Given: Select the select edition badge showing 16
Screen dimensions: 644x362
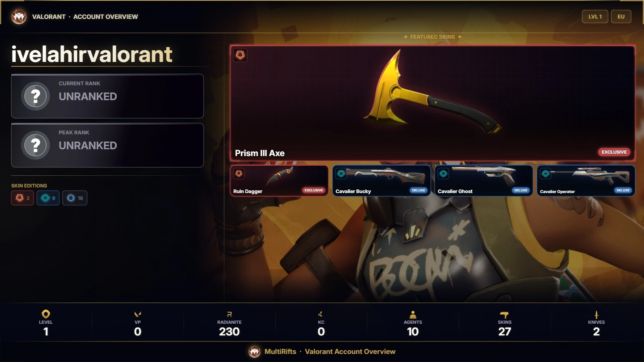Looking at the screenshot, I should [x=75, y=198].
